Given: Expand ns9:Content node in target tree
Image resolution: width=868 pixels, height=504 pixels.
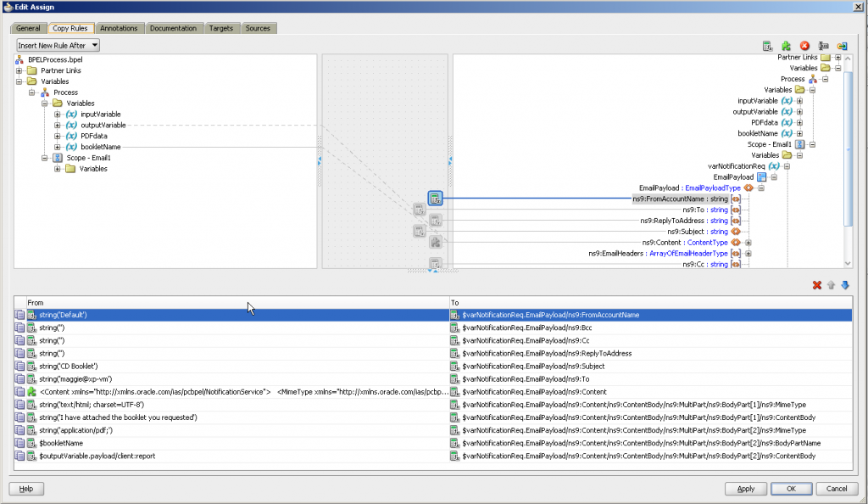Looking at the screenshot, I should click(748, 243).
